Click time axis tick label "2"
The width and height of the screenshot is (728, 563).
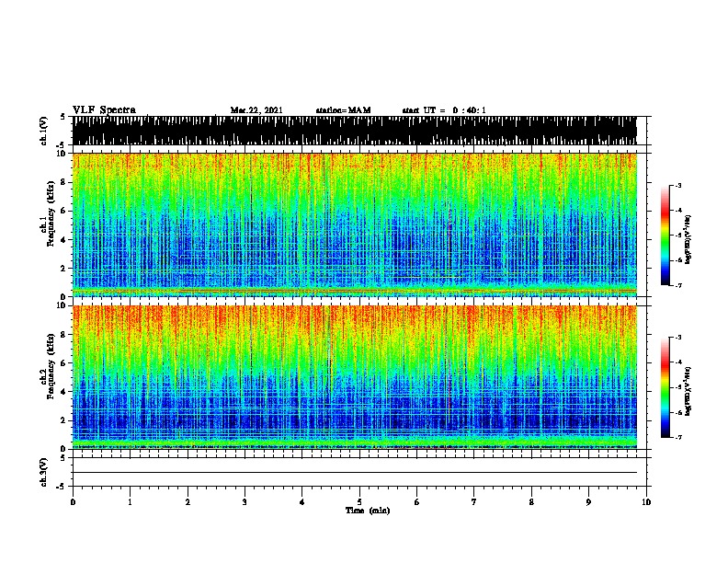tap(188, 502)
